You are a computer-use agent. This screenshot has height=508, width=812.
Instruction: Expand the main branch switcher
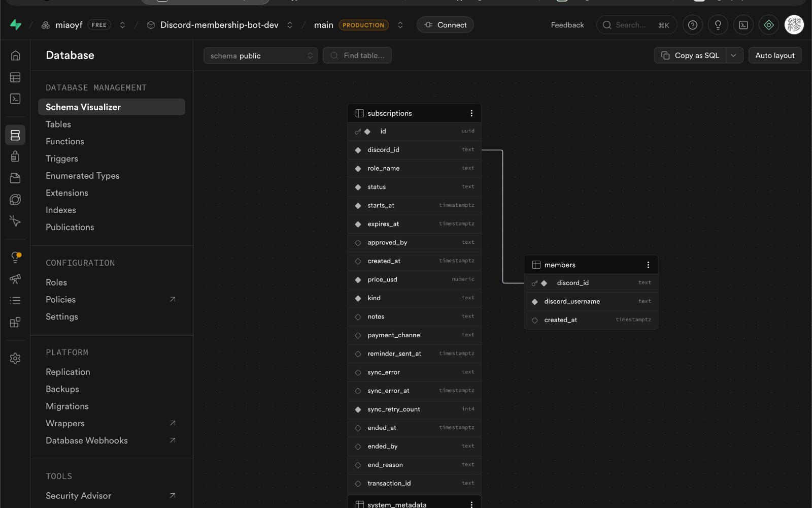[x=400, y=25]
